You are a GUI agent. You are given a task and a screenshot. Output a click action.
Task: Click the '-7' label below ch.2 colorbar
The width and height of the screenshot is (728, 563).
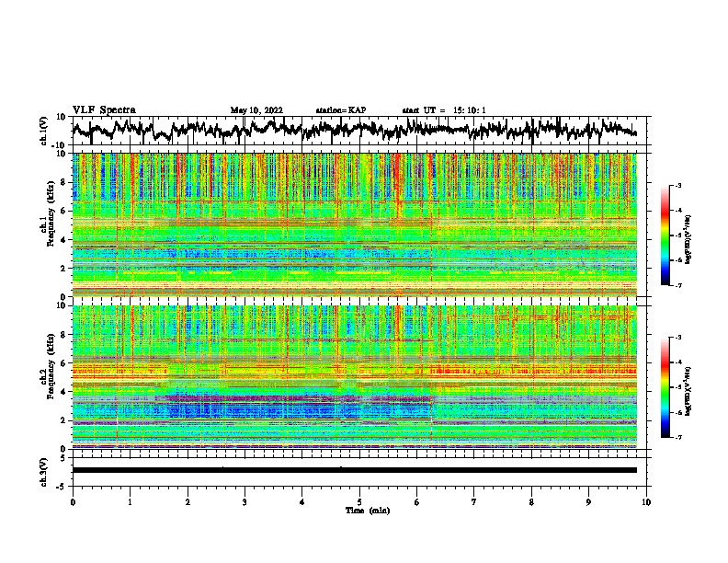coord(677,437)
